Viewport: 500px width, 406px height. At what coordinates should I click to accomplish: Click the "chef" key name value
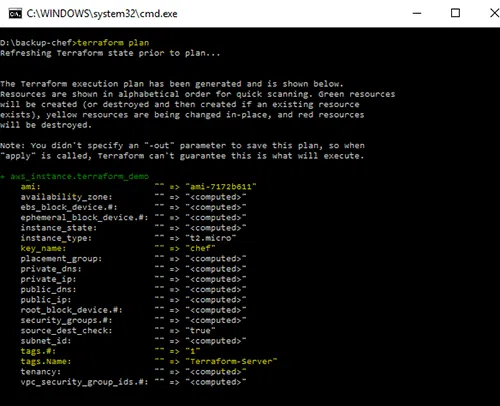coord(200,248)
